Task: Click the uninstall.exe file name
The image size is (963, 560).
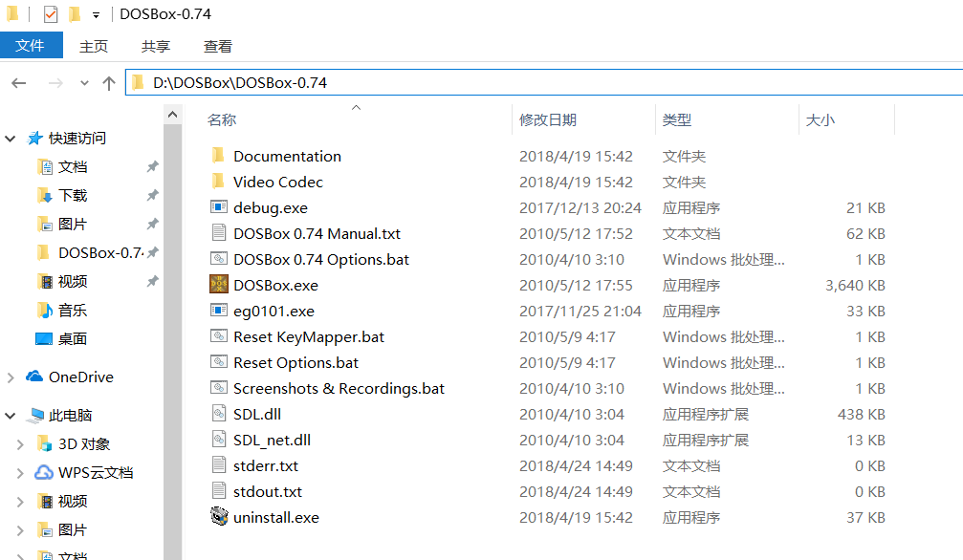Action: 276,517
